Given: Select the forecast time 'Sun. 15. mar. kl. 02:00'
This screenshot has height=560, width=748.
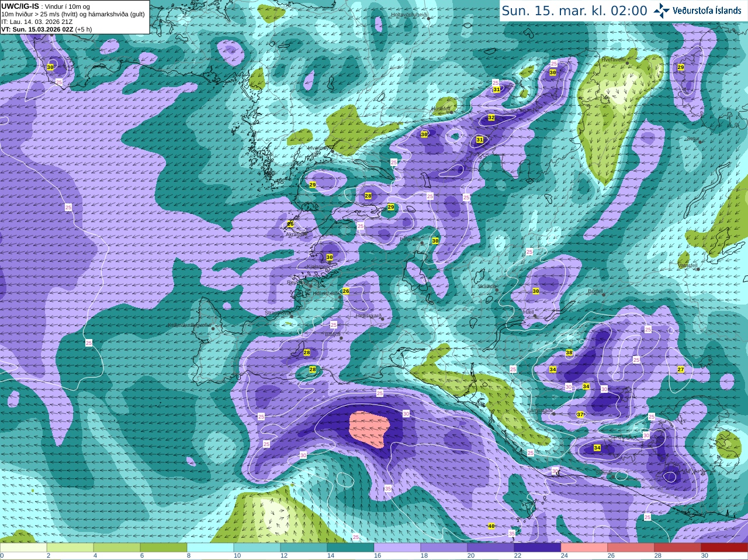Looking at the screenshot, I should 574,11.
